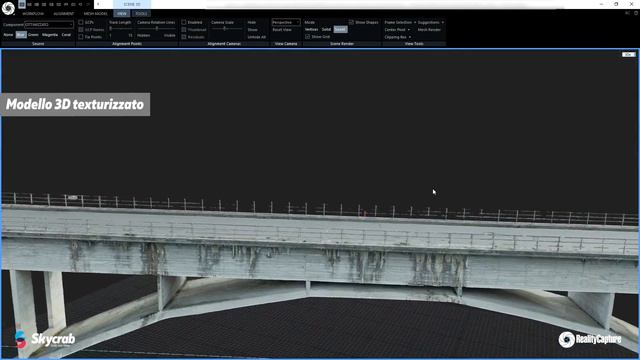The height and width of the screenshot is (360, 640).
Task: Click the 3Ds viewport label tag
Action: (x=629, y=54)
